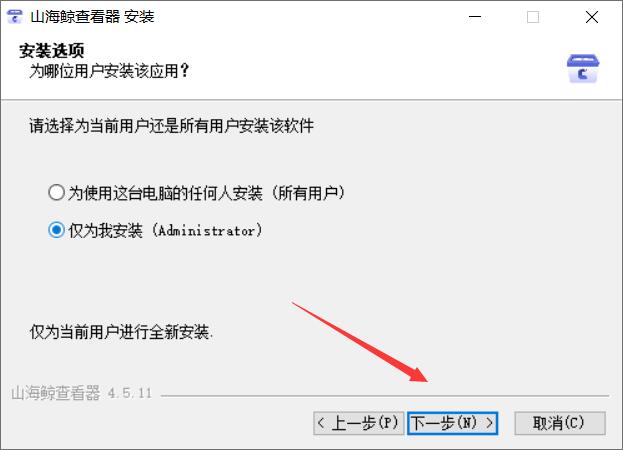
Task: Click the small app icon in title bar
Action: click(x=15, y=17)
